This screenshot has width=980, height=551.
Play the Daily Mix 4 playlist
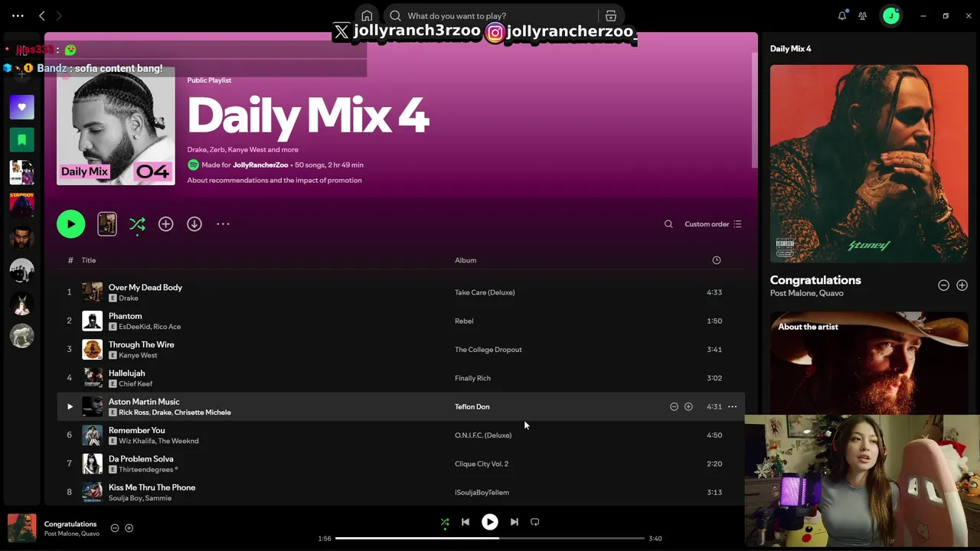pos(70,224)
